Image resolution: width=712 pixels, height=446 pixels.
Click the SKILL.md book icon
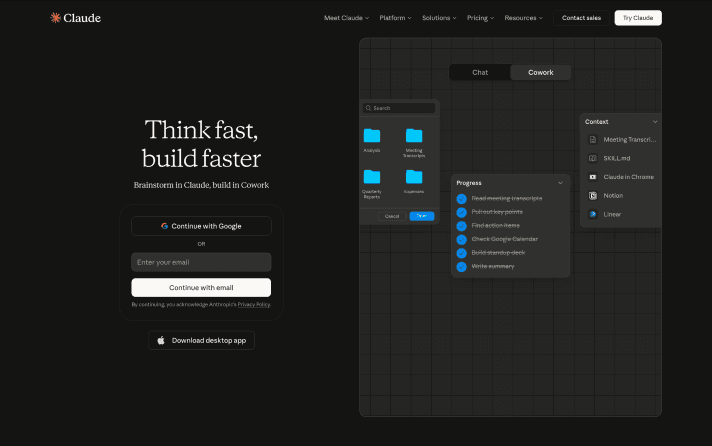coord(593,158)
